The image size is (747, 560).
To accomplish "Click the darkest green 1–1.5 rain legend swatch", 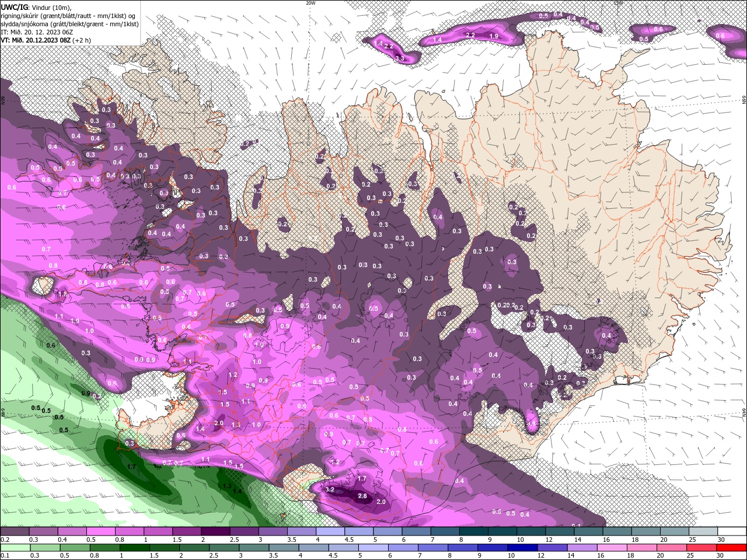I will point(134,548).
